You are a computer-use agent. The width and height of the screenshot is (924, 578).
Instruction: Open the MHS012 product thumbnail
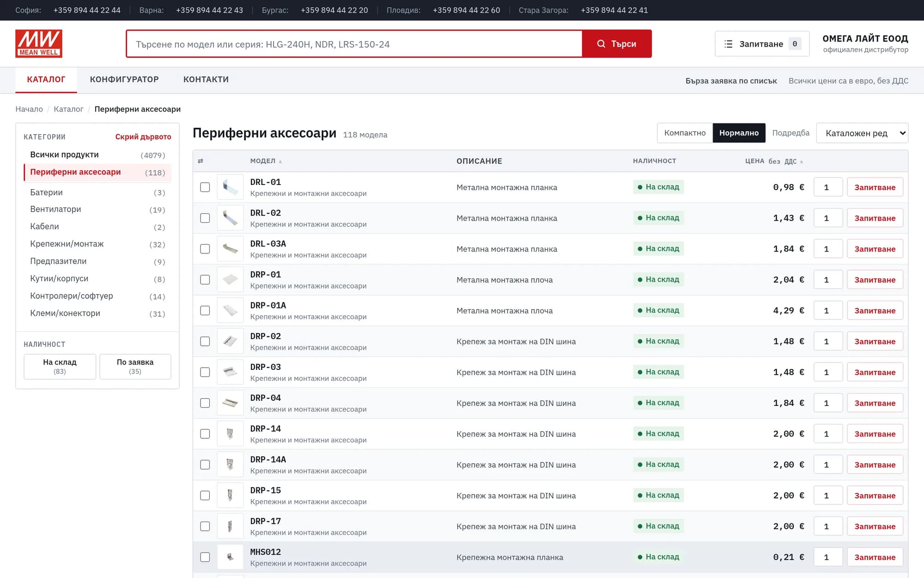tap(230, 557)
